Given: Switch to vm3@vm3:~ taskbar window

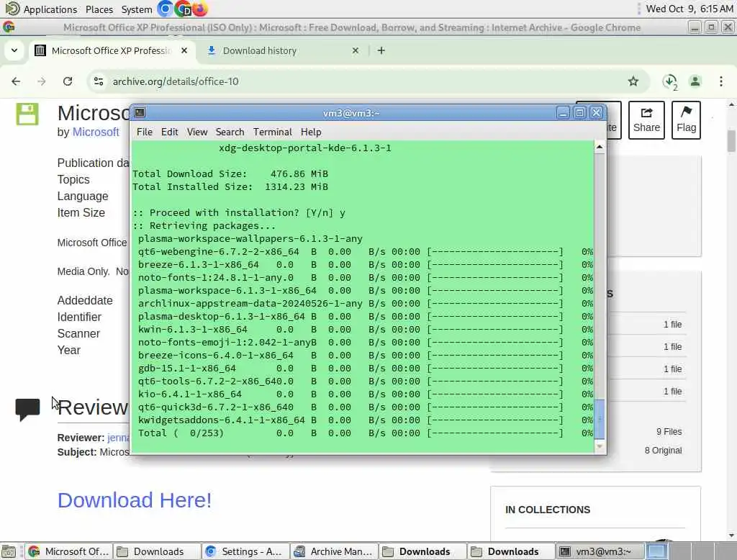Looking at the screenshot, I should coord(598,551).
